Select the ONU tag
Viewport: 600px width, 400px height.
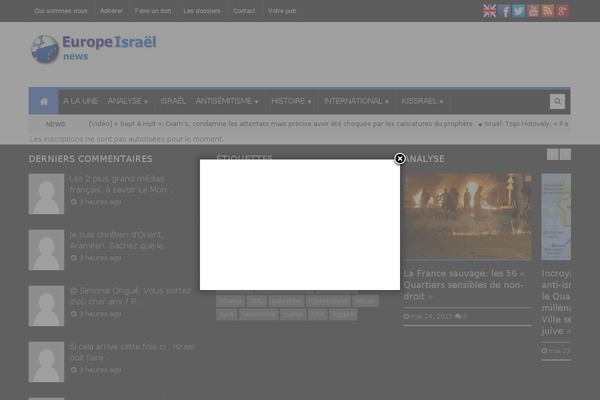pos(256,301)
